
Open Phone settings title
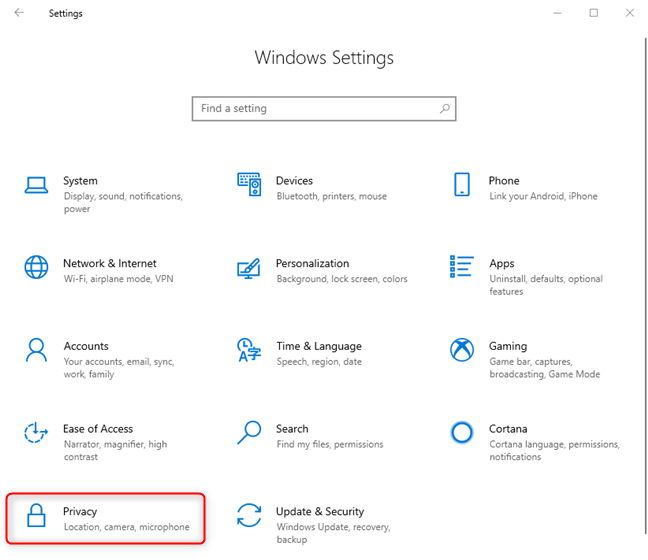pos(504,181)
